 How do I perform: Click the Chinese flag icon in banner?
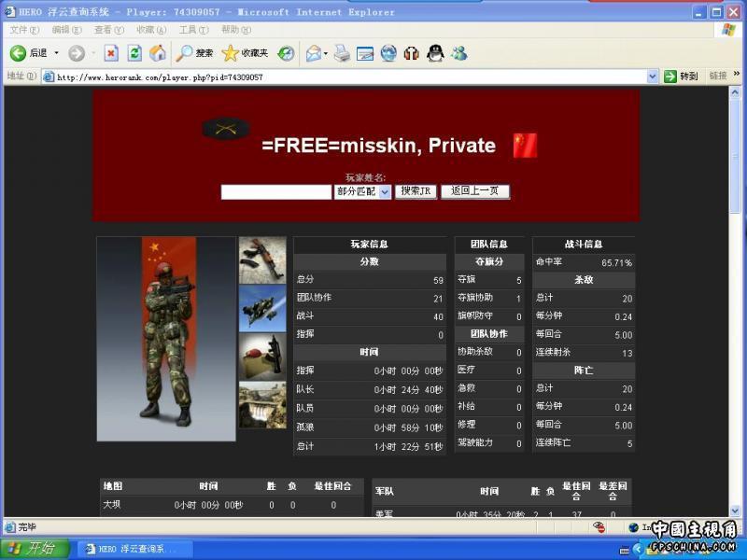coord(525,146)
